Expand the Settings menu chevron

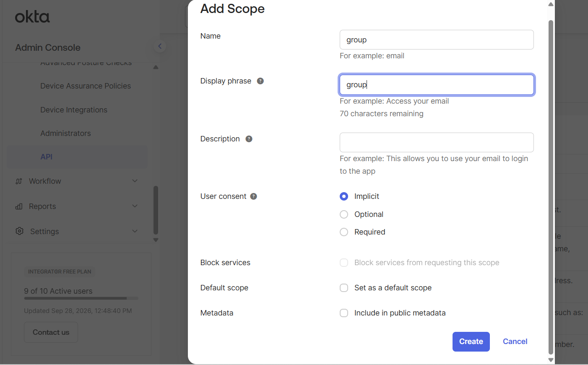(135, 231)
